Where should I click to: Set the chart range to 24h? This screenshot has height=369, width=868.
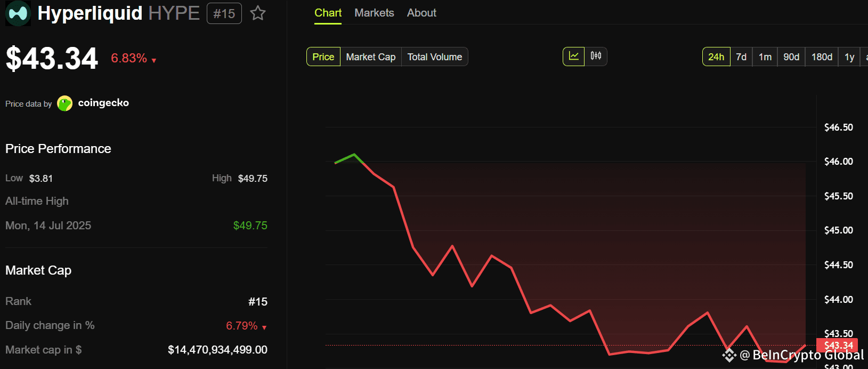click(716, 57)
